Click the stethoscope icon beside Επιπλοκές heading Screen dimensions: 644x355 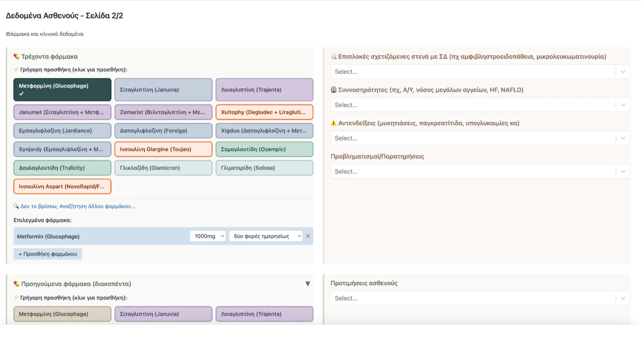[x=333, y=56]
